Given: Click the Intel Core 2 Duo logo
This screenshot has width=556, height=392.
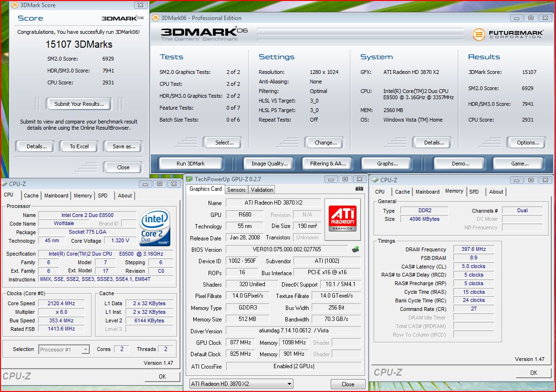Looking at the screenshot, I should (155, 227).
